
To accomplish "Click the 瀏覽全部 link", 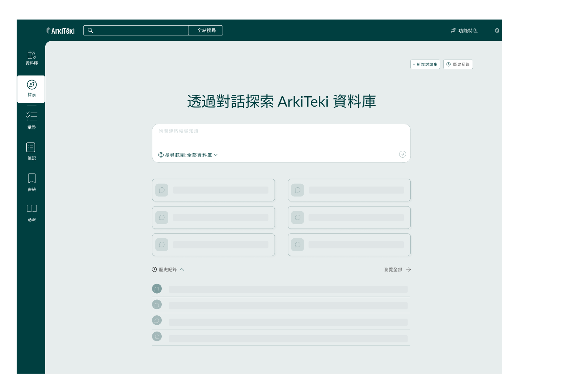I will (393, 269).
